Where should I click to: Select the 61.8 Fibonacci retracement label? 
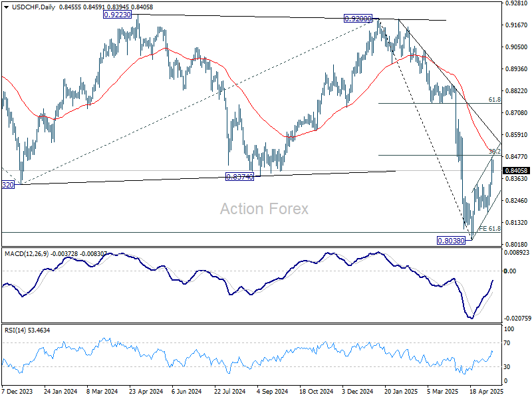pos(494,100)
